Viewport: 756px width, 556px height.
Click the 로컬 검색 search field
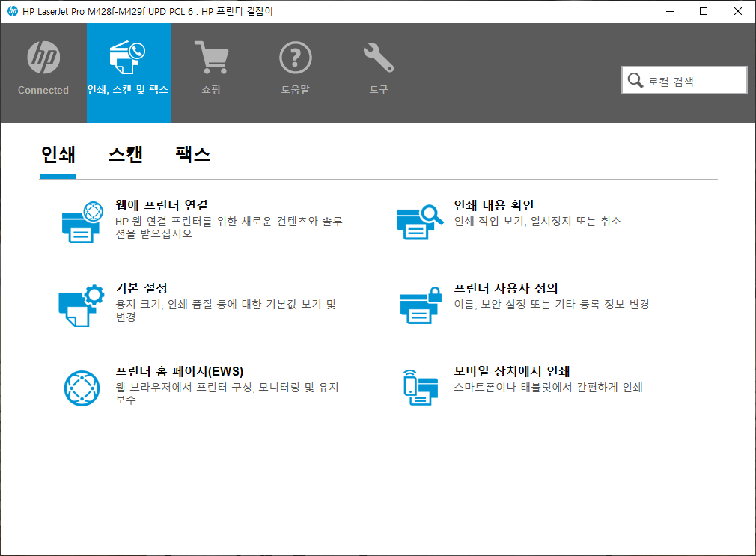(684, 80)
